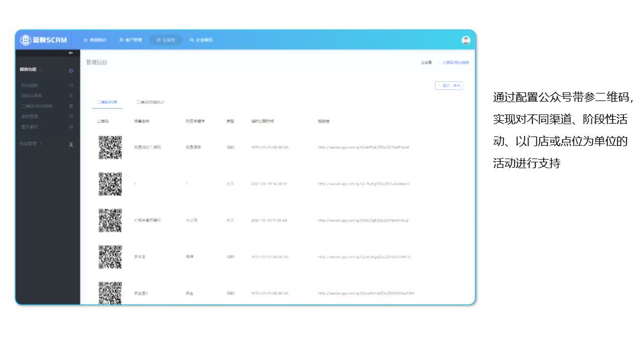Switch to the 二维码扫描统计 tab
644x345 pixels.
tap(150, 102)
